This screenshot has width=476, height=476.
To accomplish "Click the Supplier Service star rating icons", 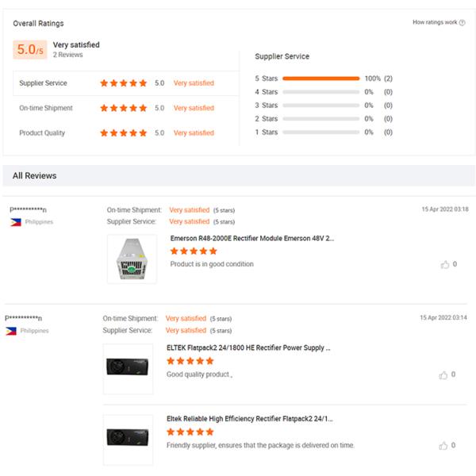I will pos(123,83).
